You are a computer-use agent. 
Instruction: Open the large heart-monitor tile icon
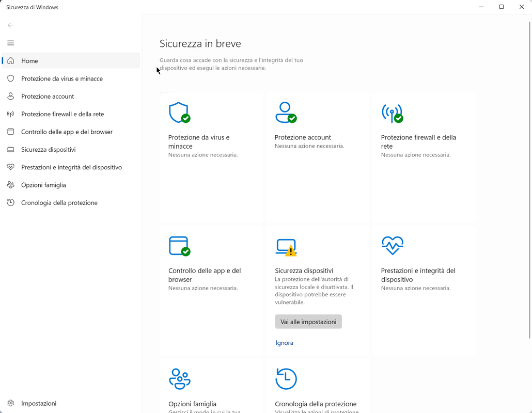point(392,246)
